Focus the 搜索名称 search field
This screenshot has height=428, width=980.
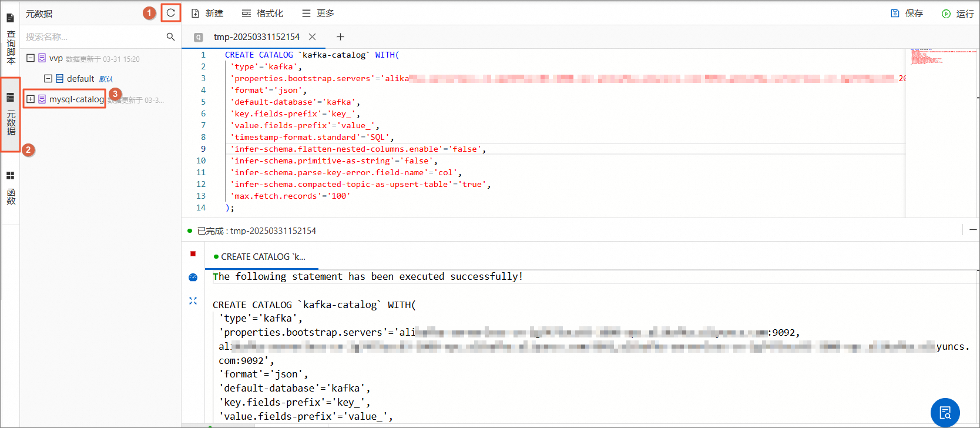pos(94,36)
